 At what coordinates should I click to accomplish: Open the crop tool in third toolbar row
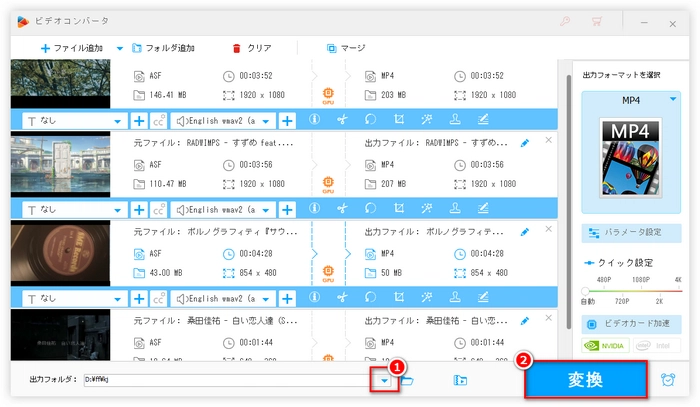[398, 297]
